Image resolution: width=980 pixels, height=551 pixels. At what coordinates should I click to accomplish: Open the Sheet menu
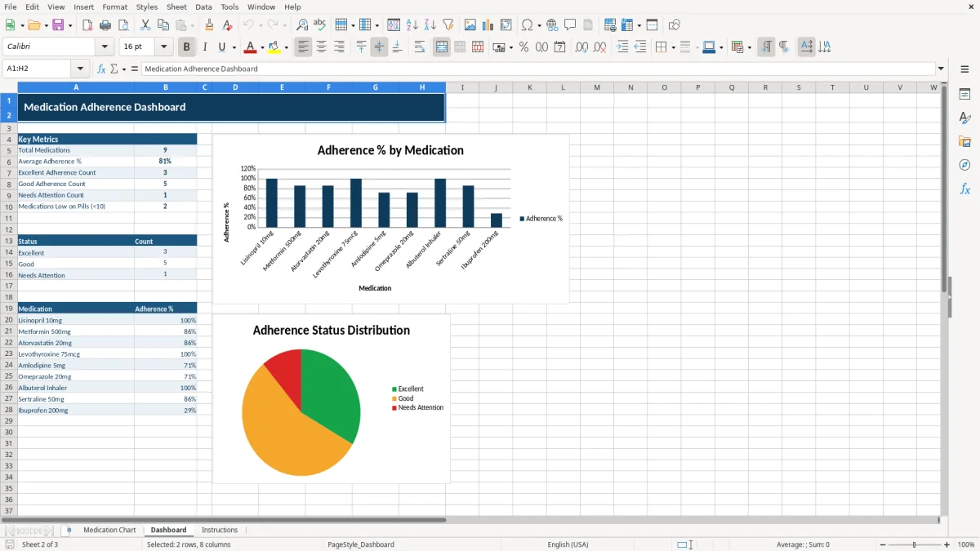pyautogui.click(x=176, y=7)
